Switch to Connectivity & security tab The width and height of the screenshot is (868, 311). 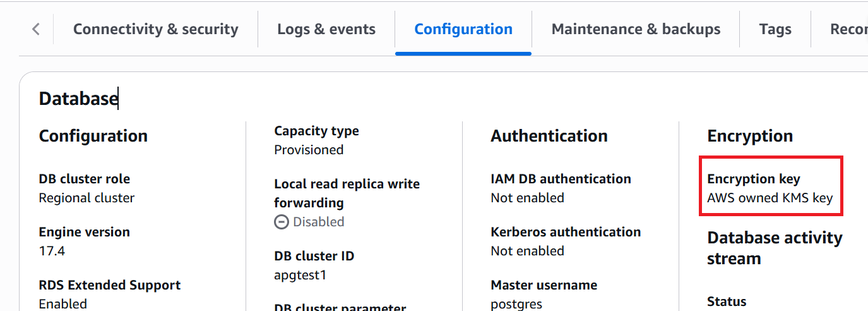click(x=155, y=29)
